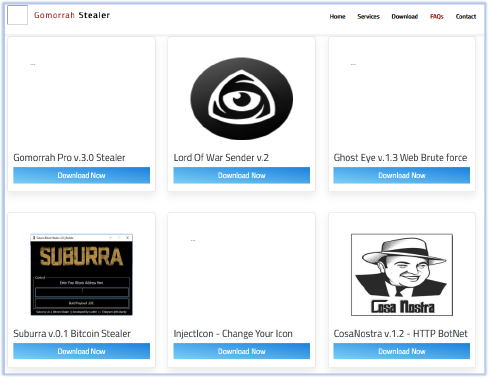Click the CosaNostra v.1.2 - HTTP BotNet title

pos(401,333)
